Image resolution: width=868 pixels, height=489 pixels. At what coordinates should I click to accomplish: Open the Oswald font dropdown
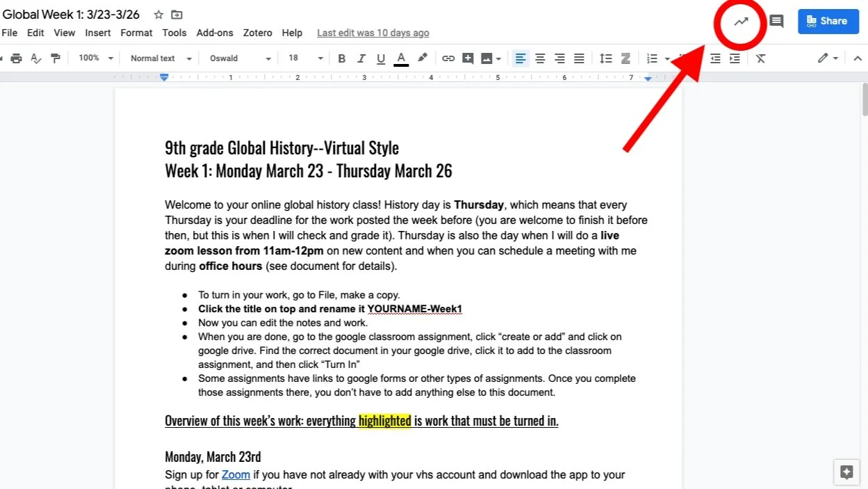tap(240, 58)
